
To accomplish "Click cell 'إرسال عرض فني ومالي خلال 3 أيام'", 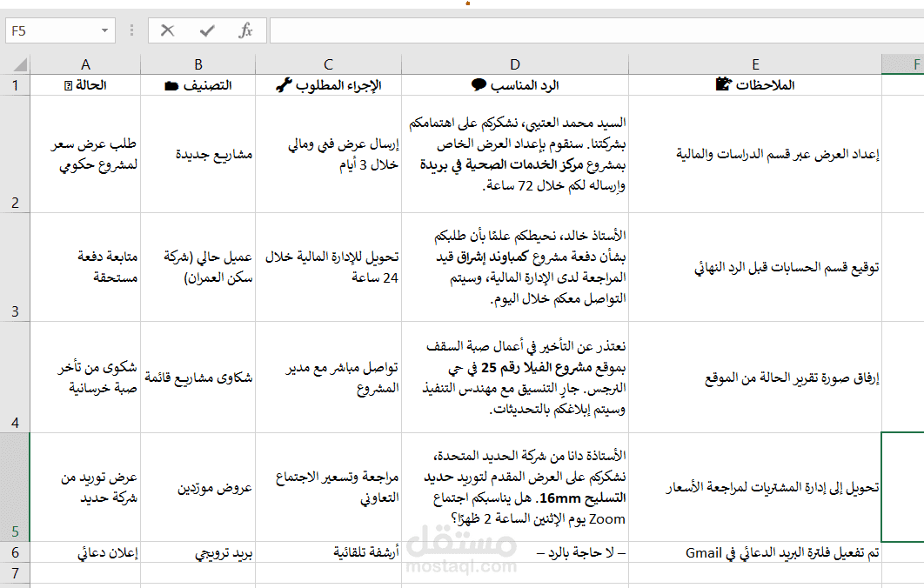I will point(328,154).
